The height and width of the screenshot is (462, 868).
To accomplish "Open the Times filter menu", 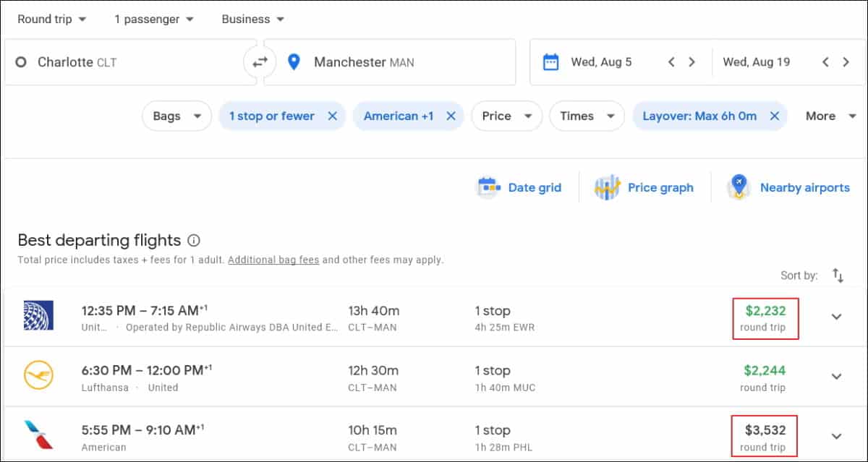I will click(x=586, y=116).
